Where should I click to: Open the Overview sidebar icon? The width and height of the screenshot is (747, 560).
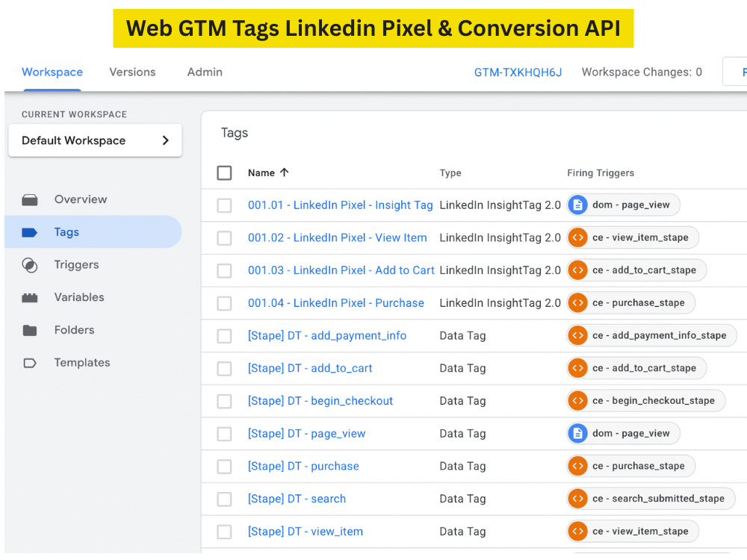(x=30, y=199)
